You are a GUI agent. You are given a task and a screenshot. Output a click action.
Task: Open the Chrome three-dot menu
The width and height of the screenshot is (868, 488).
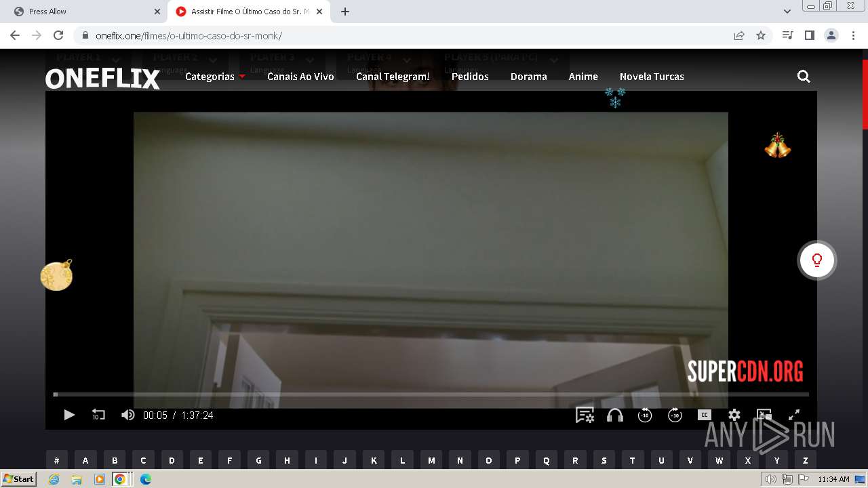[853, 35]
